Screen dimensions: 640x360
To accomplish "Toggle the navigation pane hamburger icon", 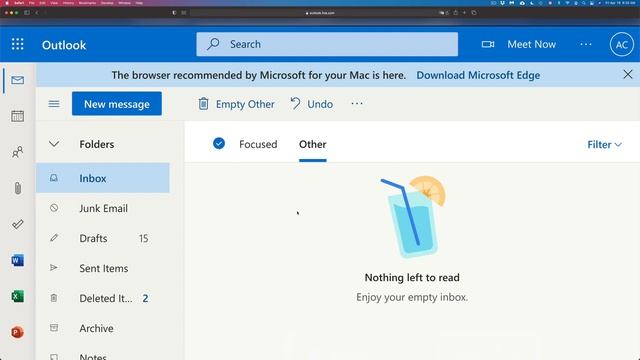I will [x=54, y=104].
